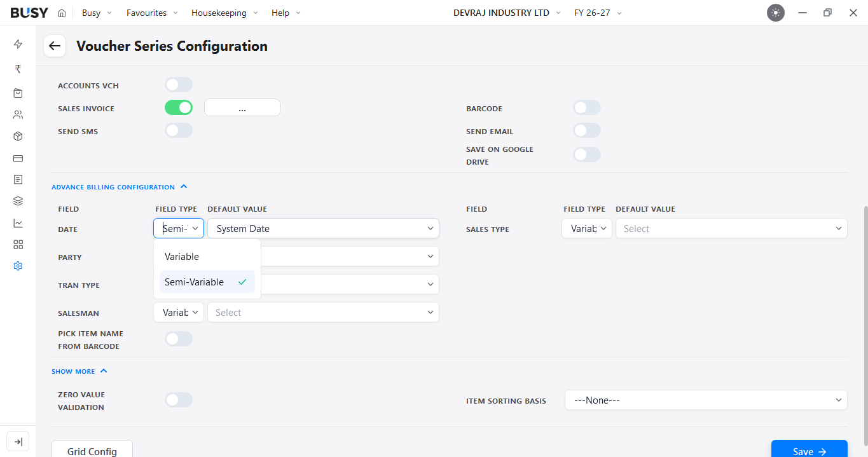Open the rupee accounts sidebar icon

(x=18, y=69)
